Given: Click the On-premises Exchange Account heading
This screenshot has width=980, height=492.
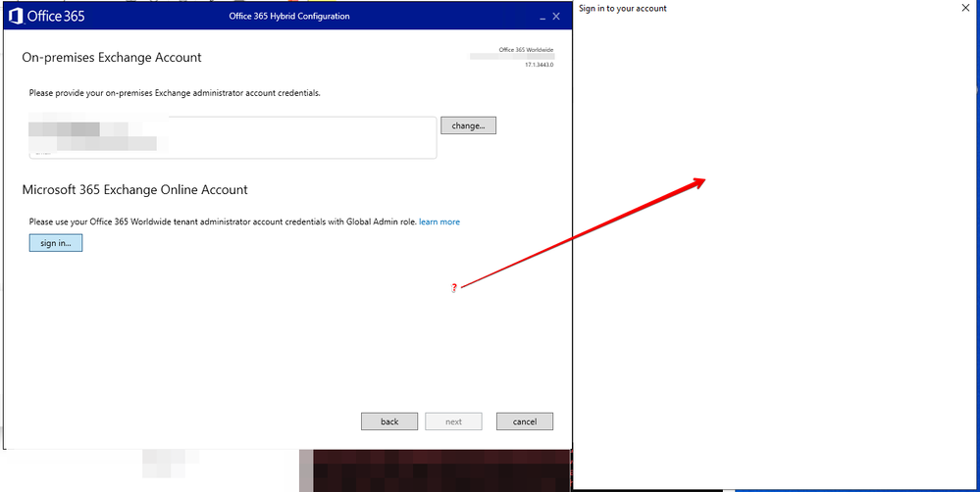Looking at the screenshot, I should 112,58.
